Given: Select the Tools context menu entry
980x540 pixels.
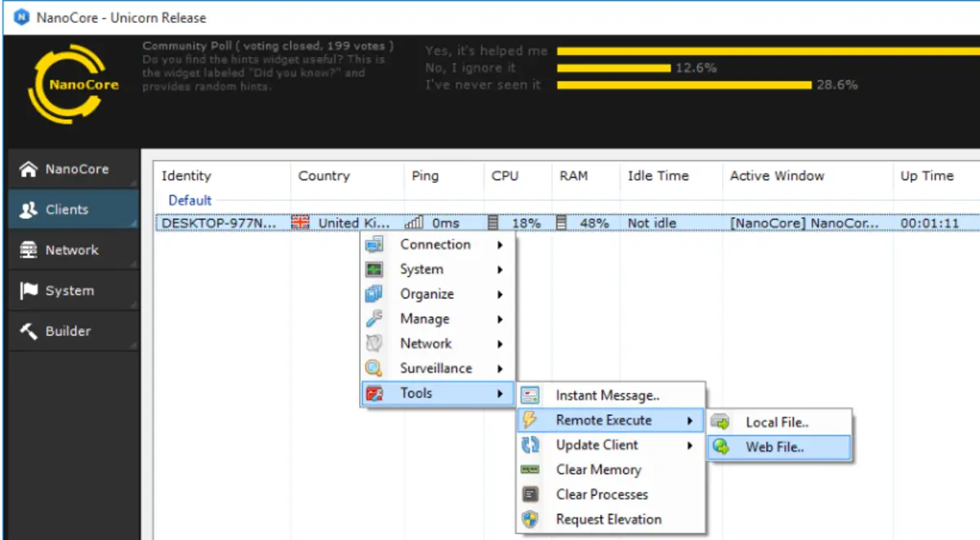Looking at the screenshot, I should point(438,393).
